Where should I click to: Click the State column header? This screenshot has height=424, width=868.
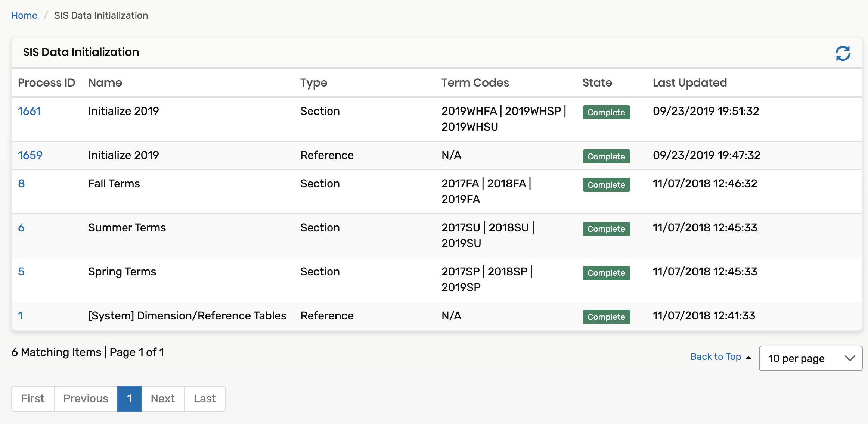pos(597,82)
